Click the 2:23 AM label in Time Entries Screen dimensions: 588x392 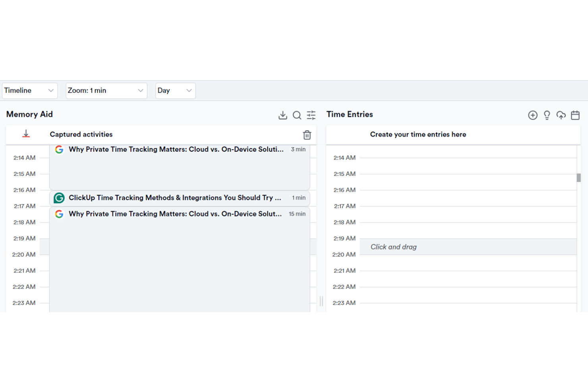tap(344, 303)
